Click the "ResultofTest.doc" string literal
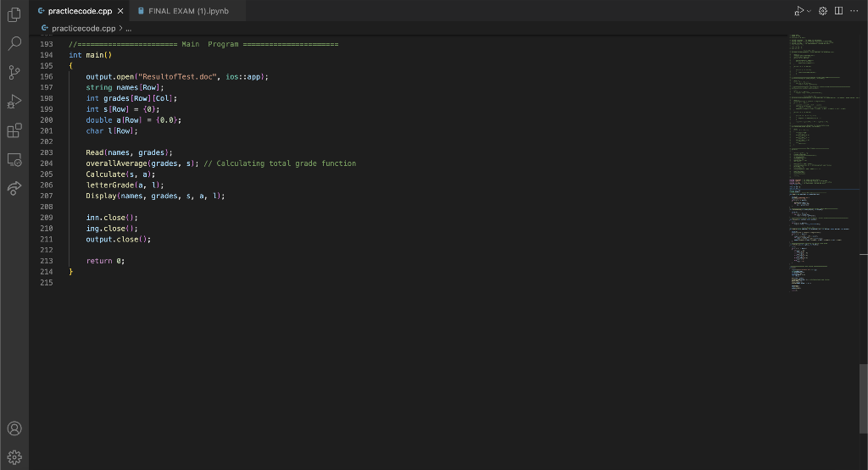 click(x=177, y=77)
